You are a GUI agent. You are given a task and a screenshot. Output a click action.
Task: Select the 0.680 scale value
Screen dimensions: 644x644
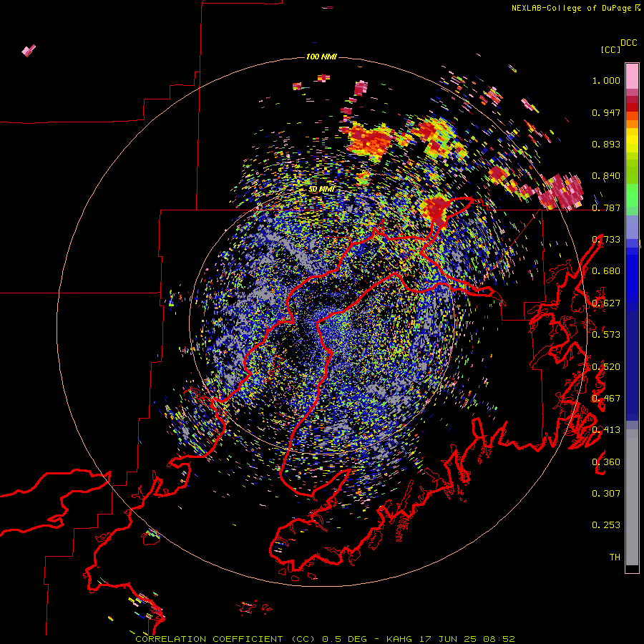pyautogui.click(x=606, y=271)
